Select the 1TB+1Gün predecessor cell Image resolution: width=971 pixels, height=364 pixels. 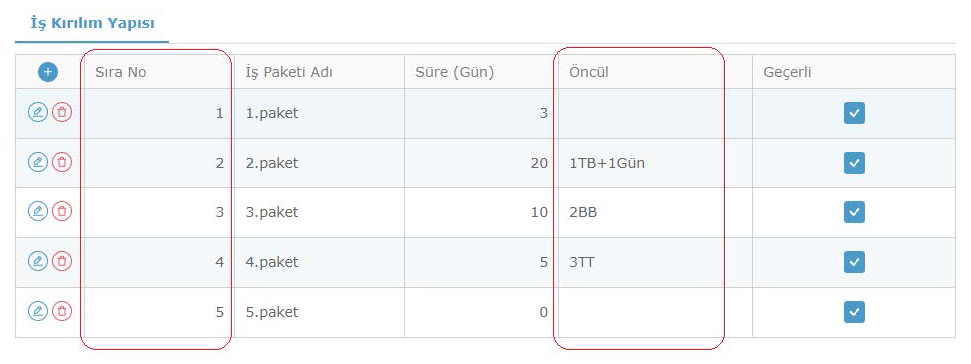pyautogui.click(x=655, y=163)
